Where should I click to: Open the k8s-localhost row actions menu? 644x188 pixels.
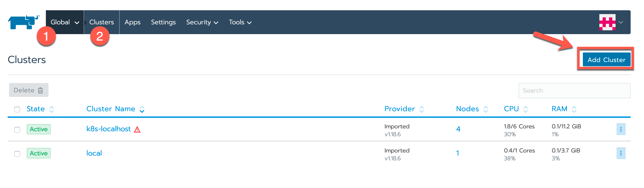tap(621, 129)
